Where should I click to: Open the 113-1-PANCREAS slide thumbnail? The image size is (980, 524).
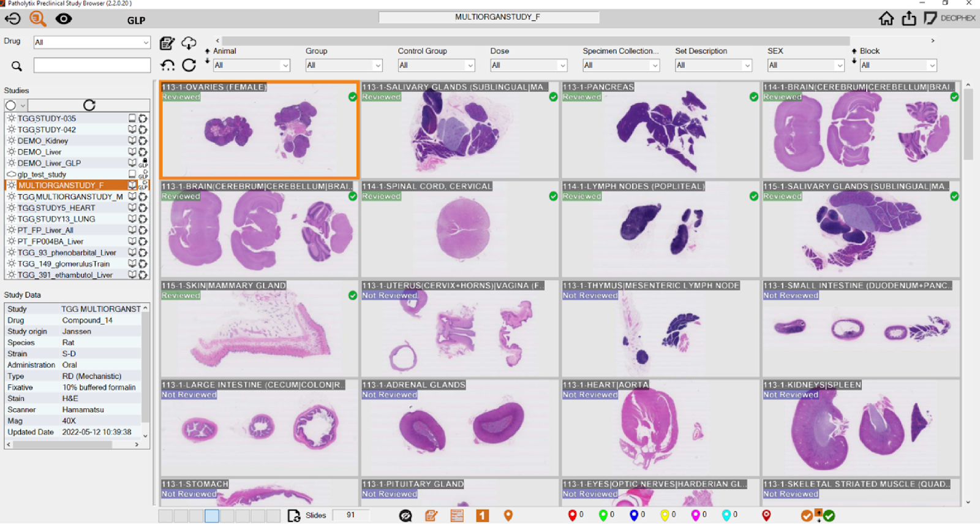tap(660, 130)
